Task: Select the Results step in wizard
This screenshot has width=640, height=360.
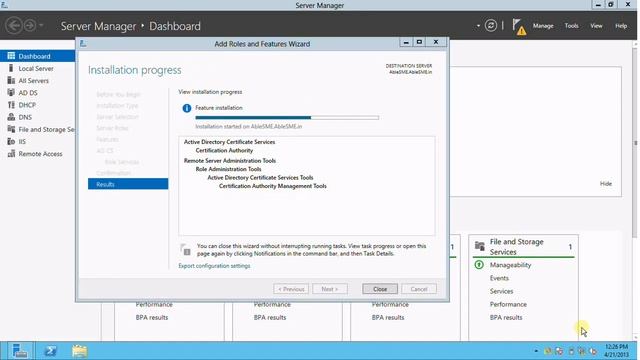Action: click(x=128, y=184)
